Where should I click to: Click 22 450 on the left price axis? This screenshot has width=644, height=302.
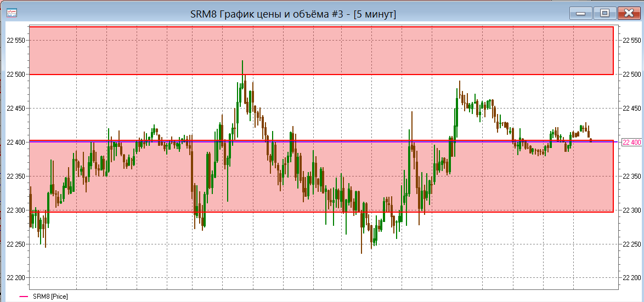(x=16, y=109)
